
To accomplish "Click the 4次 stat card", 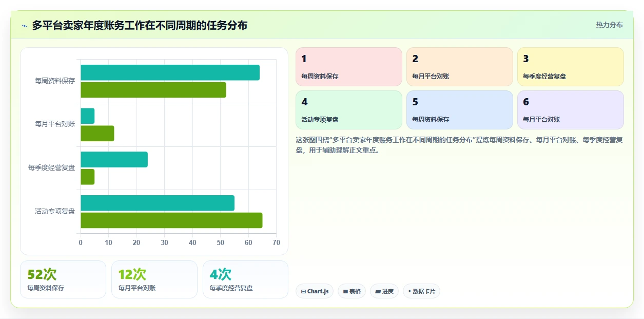I will pos(246,279).
